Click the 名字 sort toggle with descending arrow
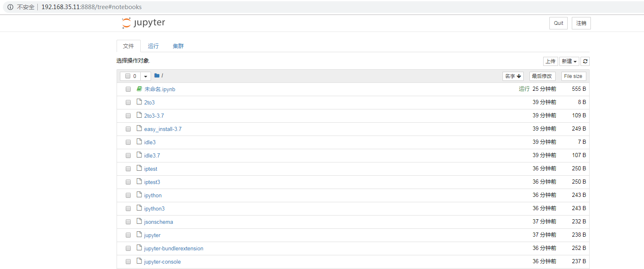The width and height of the screenshot is (644, 269). 513,76
